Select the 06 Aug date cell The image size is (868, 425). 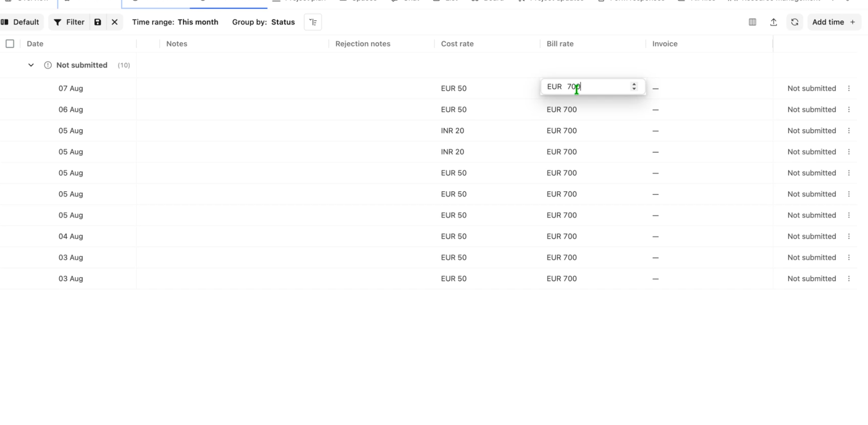(71, 109)
